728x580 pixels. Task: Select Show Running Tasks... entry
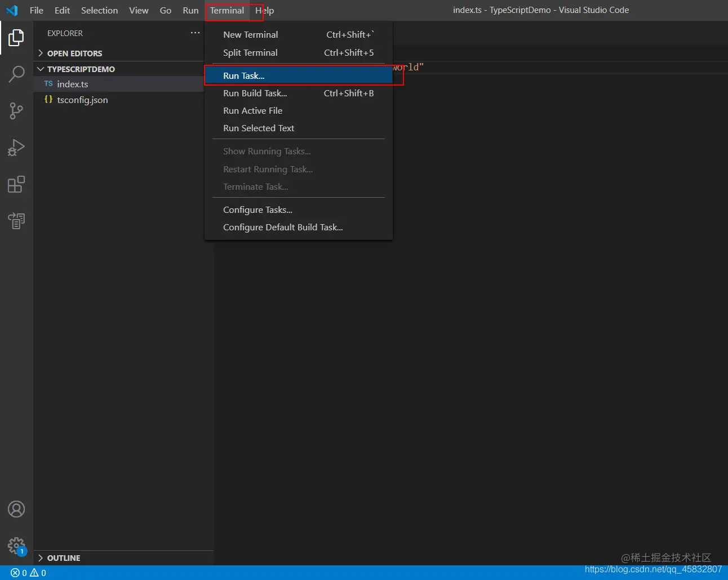pyautogui.click(x=299, y=151)
